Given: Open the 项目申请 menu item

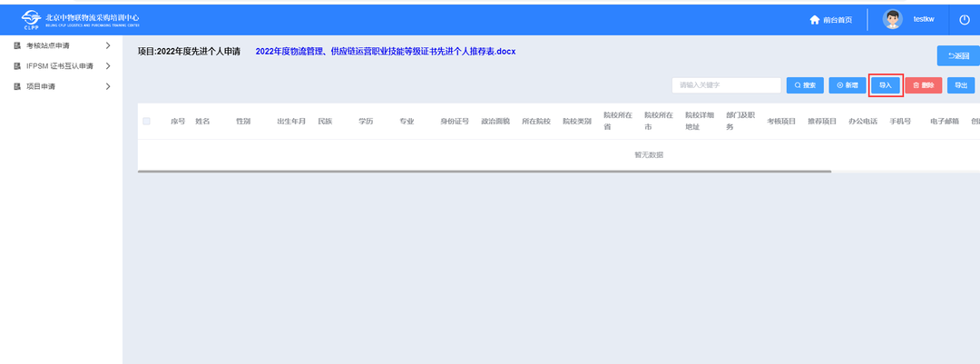Looking at the screenshot, I should [x=62, y=86].
